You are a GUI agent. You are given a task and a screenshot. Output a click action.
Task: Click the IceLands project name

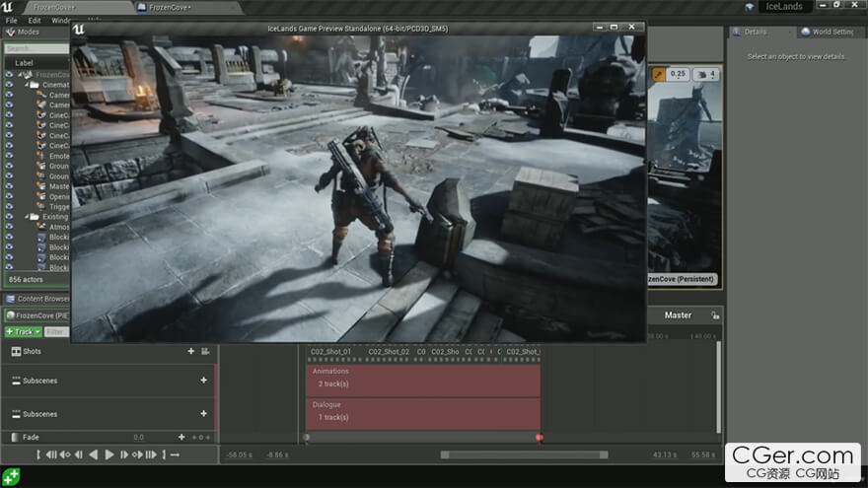784,7
